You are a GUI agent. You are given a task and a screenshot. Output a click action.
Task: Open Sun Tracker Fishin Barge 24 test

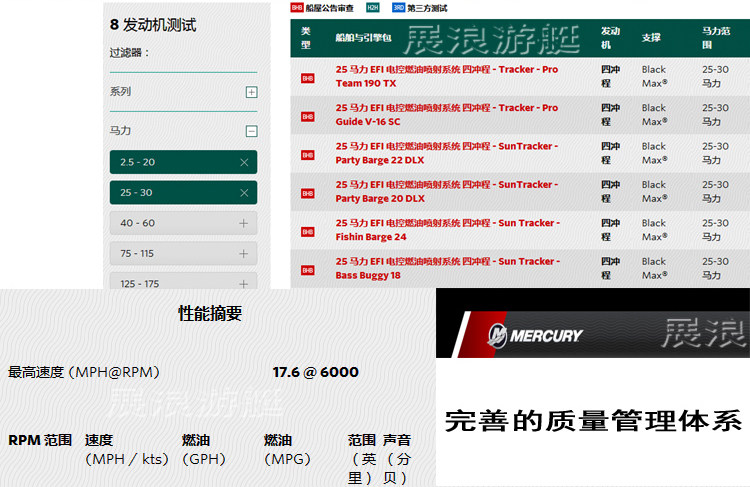(448, 230)
